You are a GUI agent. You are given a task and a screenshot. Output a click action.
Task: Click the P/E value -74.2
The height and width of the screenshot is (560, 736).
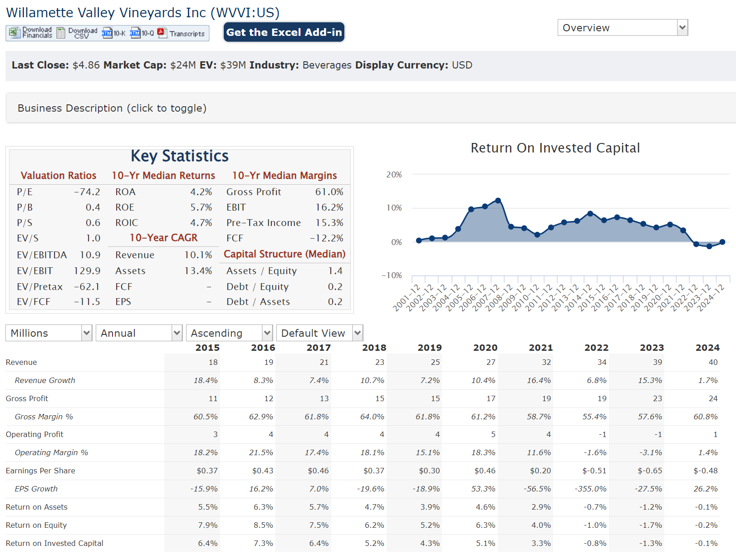[x=87, y=192]
